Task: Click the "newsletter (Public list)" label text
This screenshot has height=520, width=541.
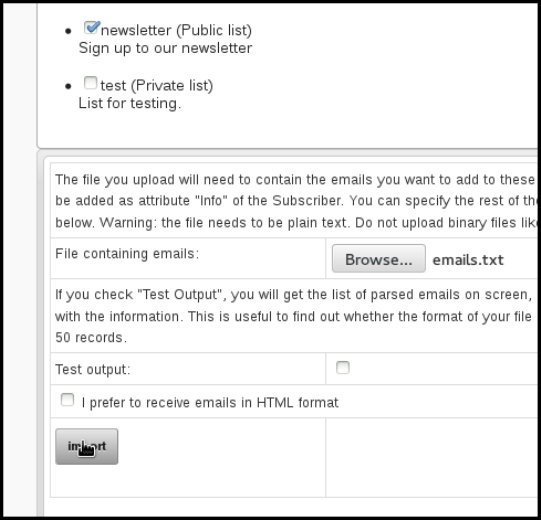Action: (x=176, y=30)
